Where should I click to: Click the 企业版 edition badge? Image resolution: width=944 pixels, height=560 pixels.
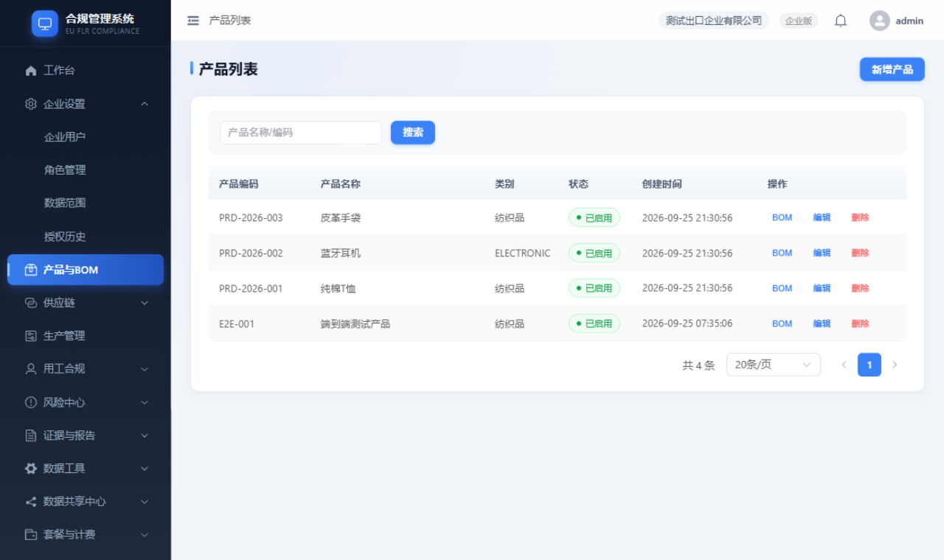point(799,21)
